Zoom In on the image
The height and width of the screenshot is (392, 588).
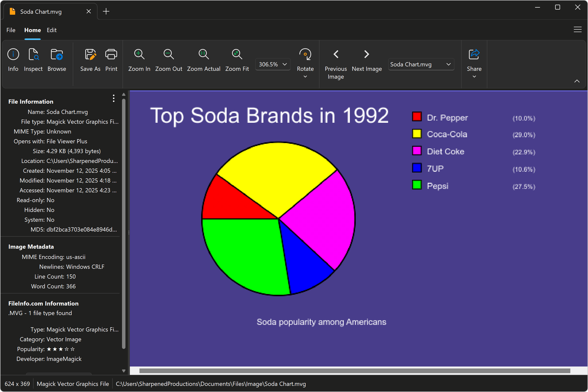139,54
